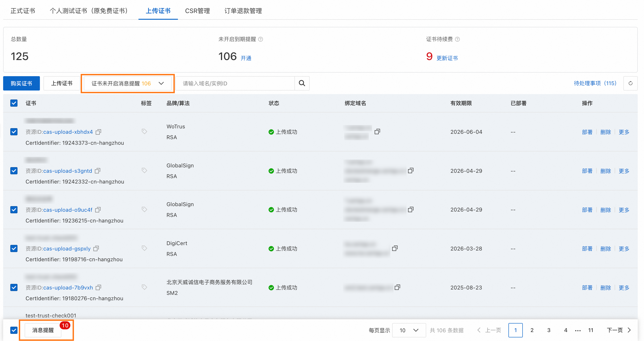The height and width of the screenshot is (341, 644).
Task: Copy bound domains in the DigiCert row
Action: click(395, 248)
